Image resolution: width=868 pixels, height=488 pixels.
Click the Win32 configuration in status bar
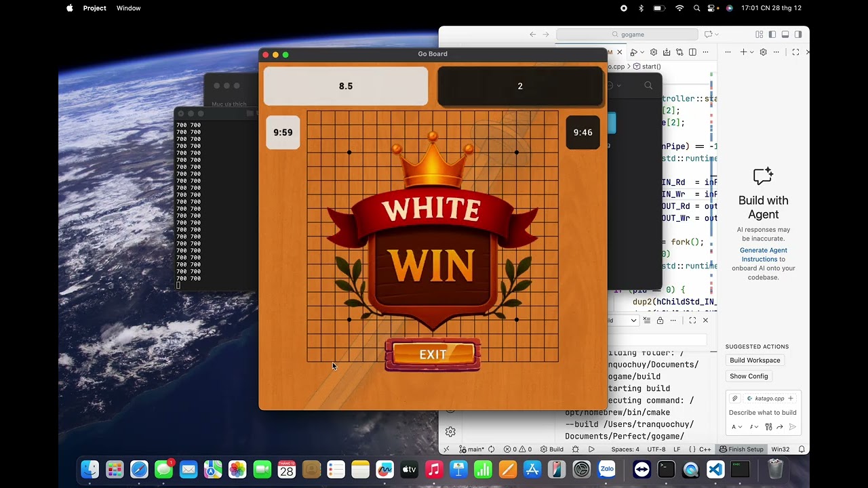tap(781, 449)
